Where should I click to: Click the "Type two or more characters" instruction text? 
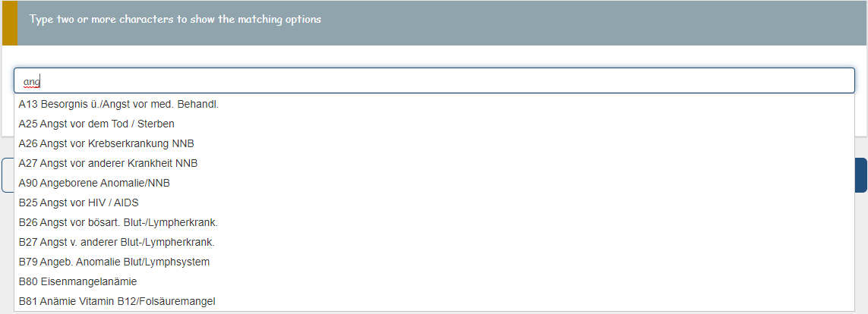[x=175, y=19]
